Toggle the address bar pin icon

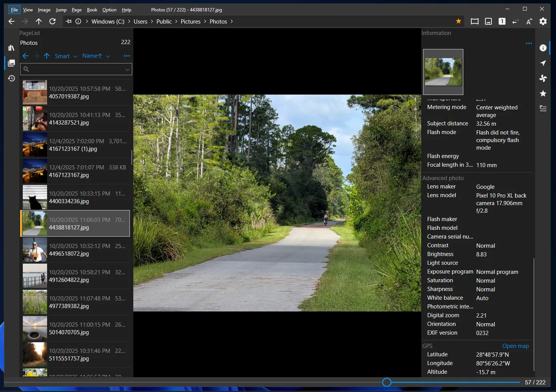pos(68,21)
